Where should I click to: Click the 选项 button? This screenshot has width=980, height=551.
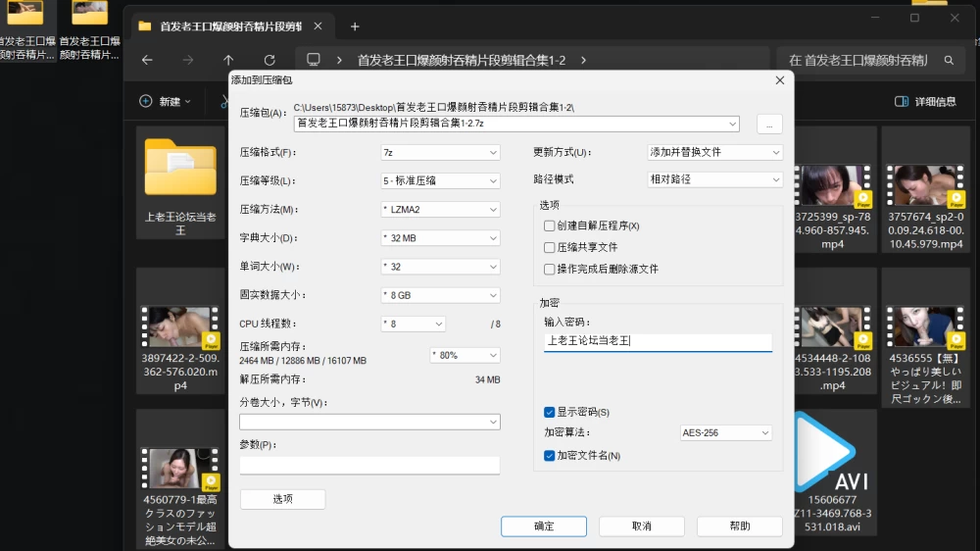coord(282,499)
